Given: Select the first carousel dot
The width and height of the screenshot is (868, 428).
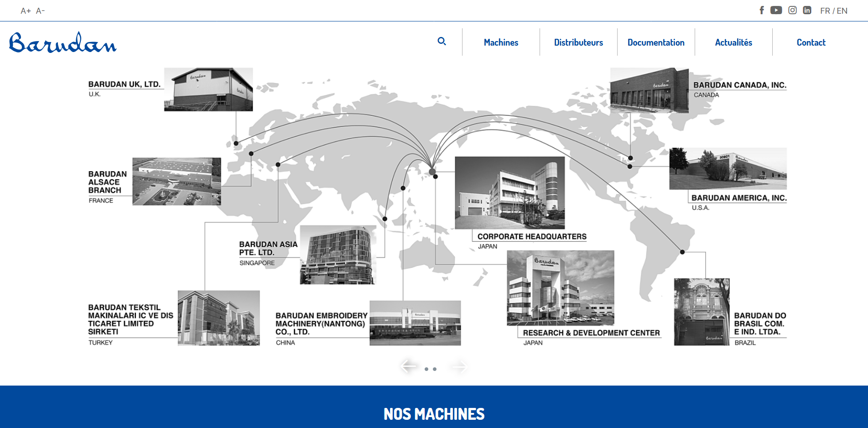Looking at the screenshot, I should click(426, 369).
